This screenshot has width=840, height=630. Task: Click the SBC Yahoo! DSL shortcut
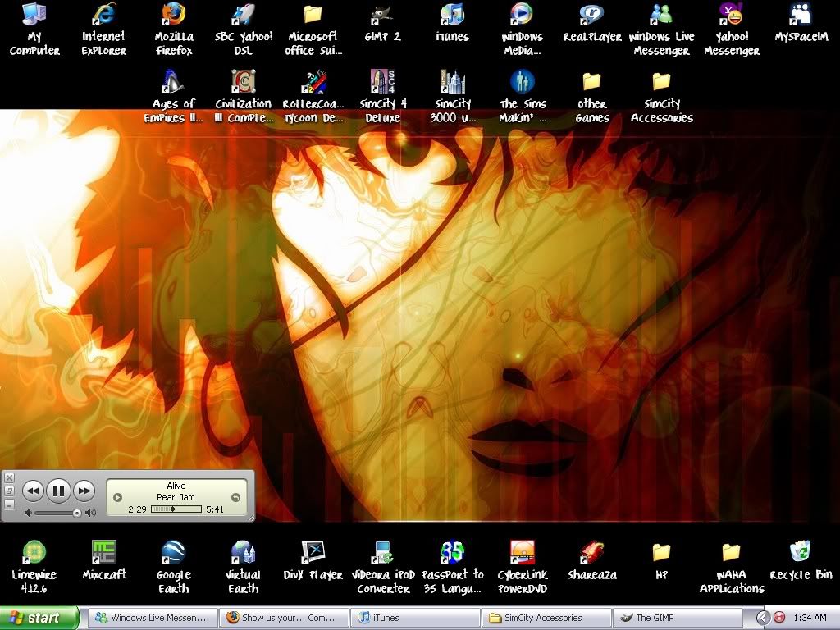244,29
